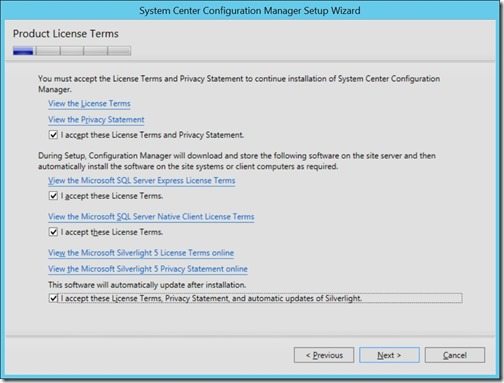This screenshot has height=383, width=504.
Task: Open the Silverlight 5 Privacy Statement online link
Action: pyautogui.click(x=148, y=269)
